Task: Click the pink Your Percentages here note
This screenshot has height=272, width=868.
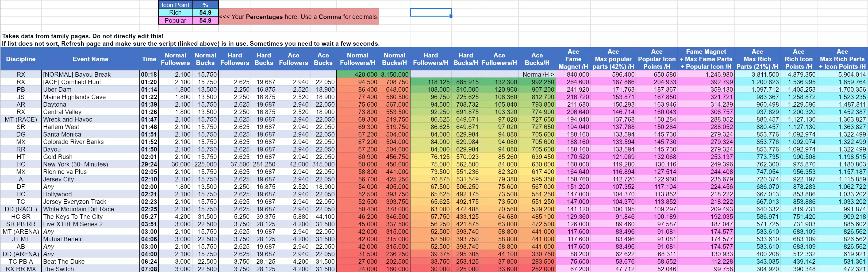Action: click(x=298, y=17)
